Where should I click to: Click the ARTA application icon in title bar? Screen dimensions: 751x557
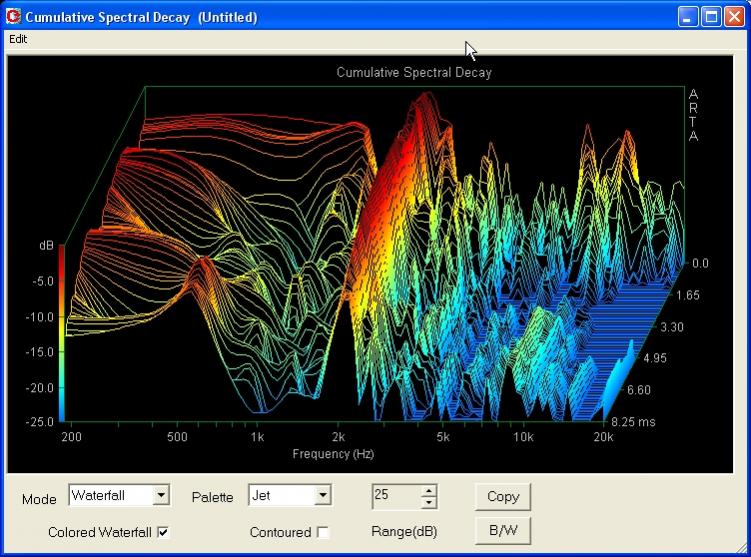click(13, 17)
